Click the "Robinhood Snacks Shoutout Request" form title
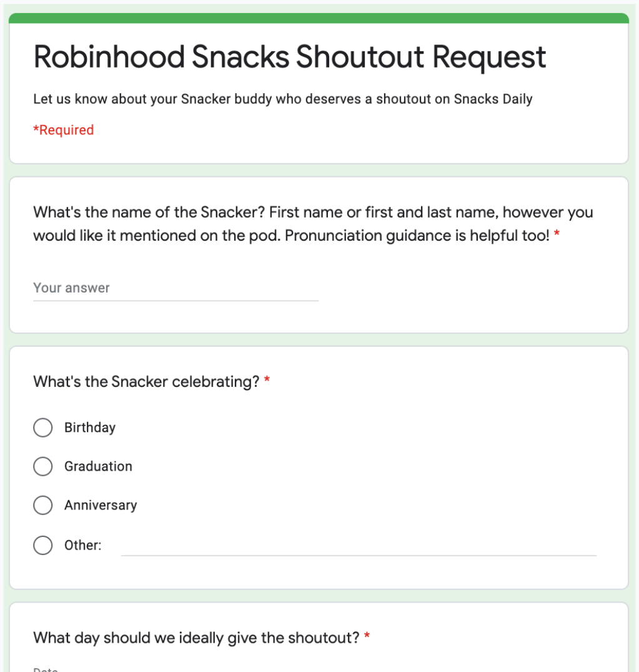The width and height of the screenshot is (639, 672). 290,57
